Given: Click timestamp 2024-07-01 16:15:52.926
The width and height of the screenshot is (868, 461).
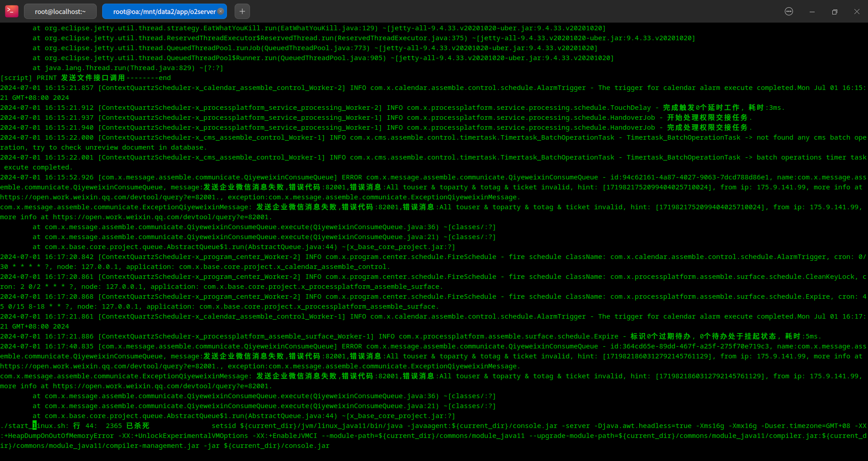Looking at the screenshot, I should (x=47, y=177).
